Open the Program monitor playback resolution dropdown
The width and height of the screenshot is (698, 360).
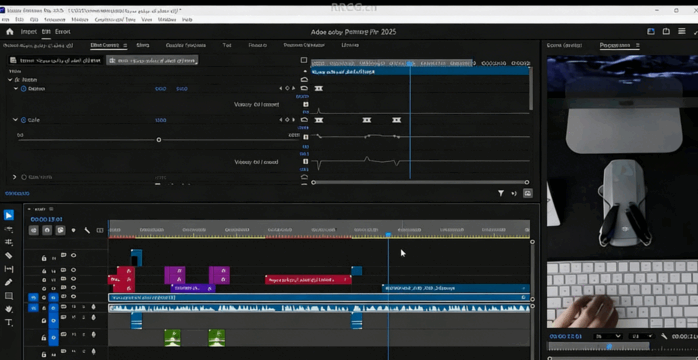click(x=642, y=336)
